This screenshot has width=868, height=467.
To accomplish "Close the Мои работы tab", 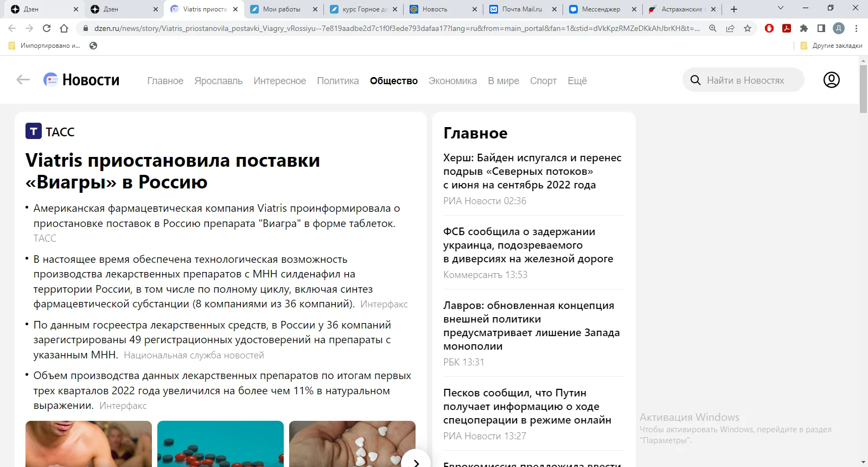I will (x=315, y=9).
